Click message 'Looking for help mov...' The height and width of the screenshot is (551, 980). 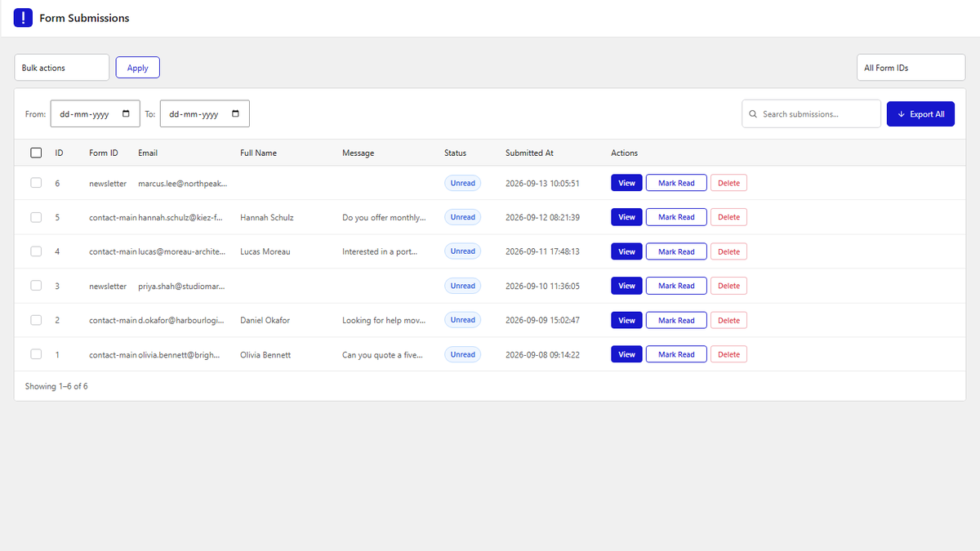pyautogui.click(x=384, y=320)
